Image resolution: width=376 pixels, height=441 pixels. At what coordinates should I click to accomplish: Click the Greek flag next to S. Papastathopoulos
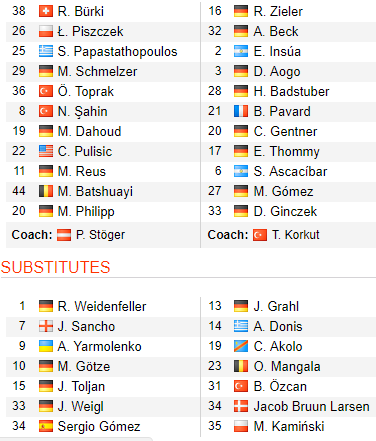(x=46, y=51)
